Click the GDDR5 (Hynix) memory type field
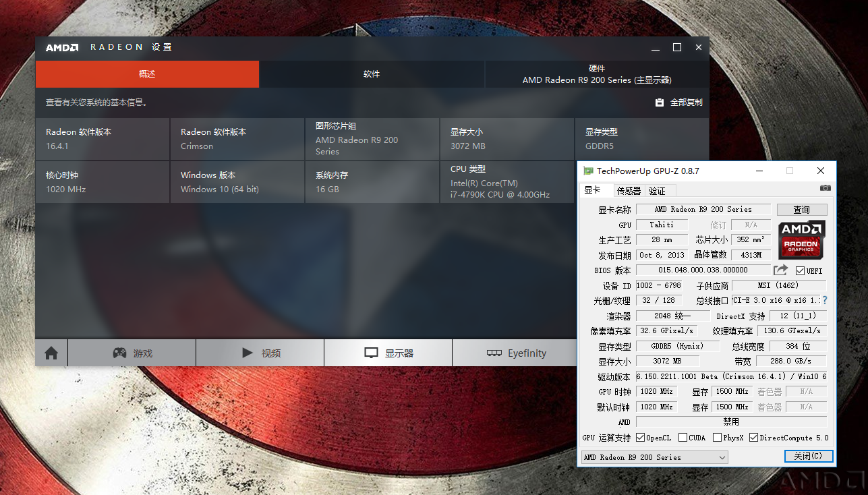Viewport: 868px width, 495px height. 677,346
